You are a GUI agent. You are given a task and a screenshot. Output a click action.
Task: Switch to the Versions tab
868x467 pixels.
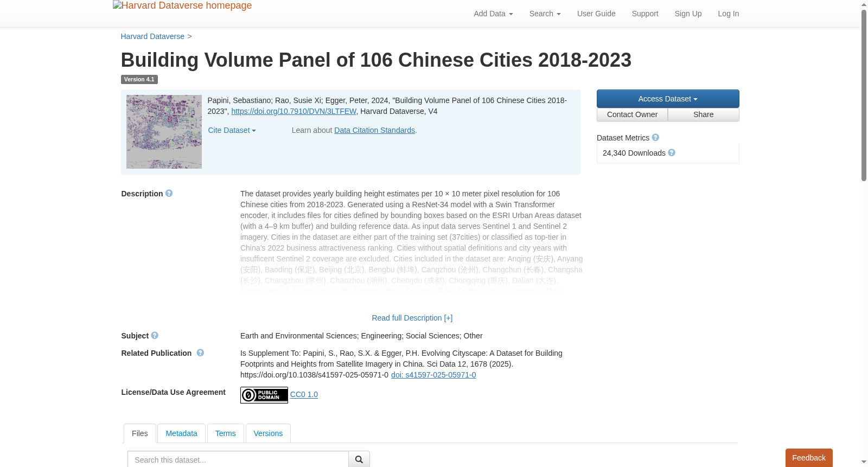point(268,433)
